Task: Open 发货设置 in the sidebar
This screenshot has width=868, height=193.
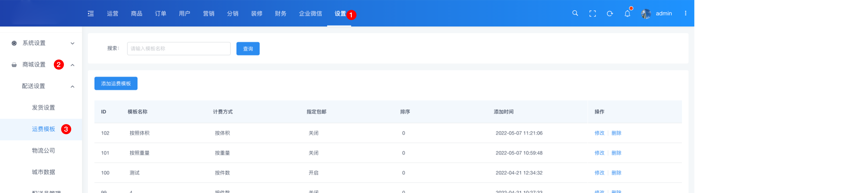Action: pos(43,107)
